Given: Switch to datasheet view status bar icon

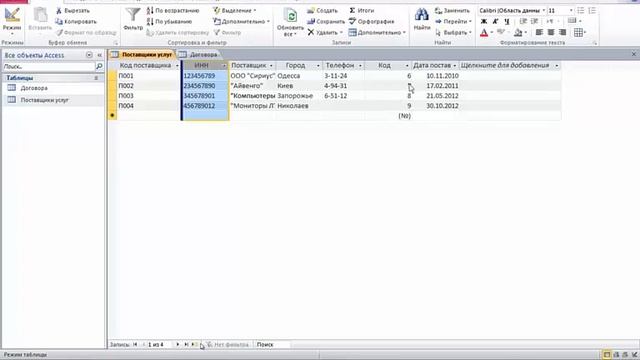Looking at the screenshot, I should point(607,355).
